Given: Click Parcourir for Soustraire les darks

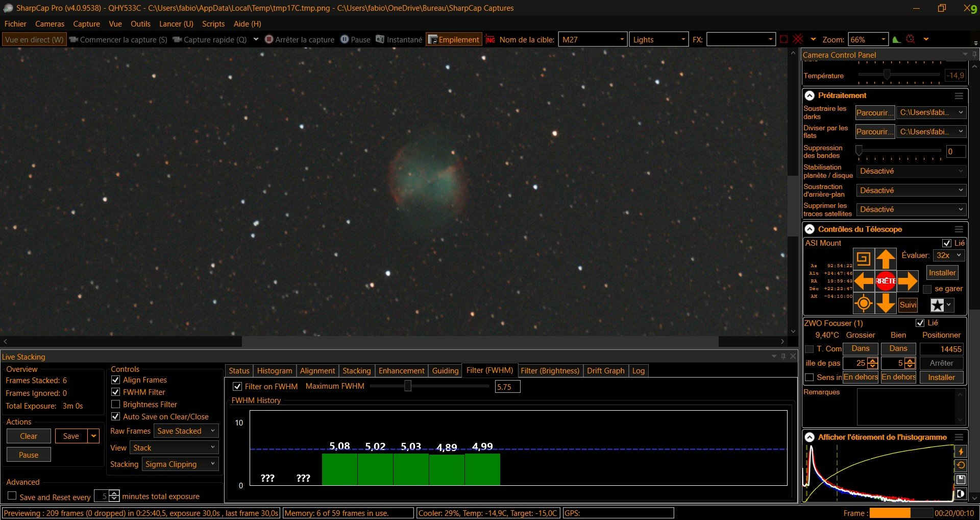Looking at the screenshot, I should pos(875,112).
